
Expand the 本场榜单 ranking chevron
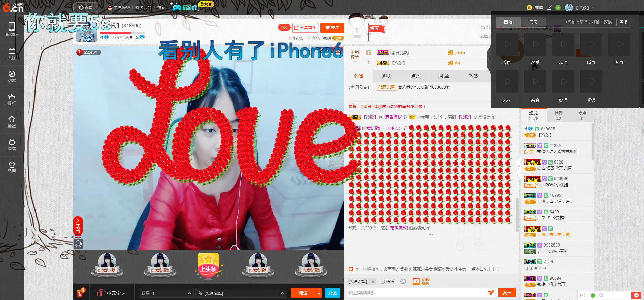click(355, 62)
